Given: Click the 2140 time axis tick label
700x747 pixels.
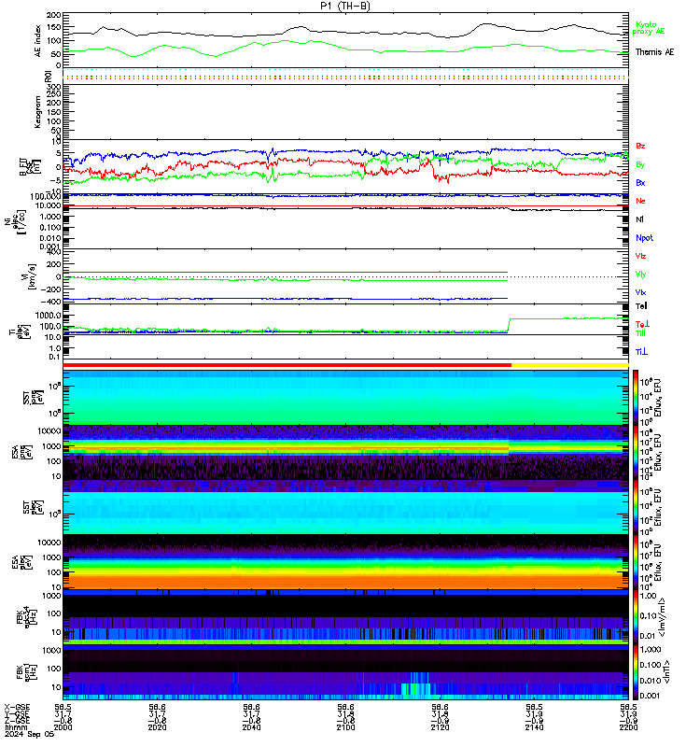Looking at the screenshot, I should [534, 727].
